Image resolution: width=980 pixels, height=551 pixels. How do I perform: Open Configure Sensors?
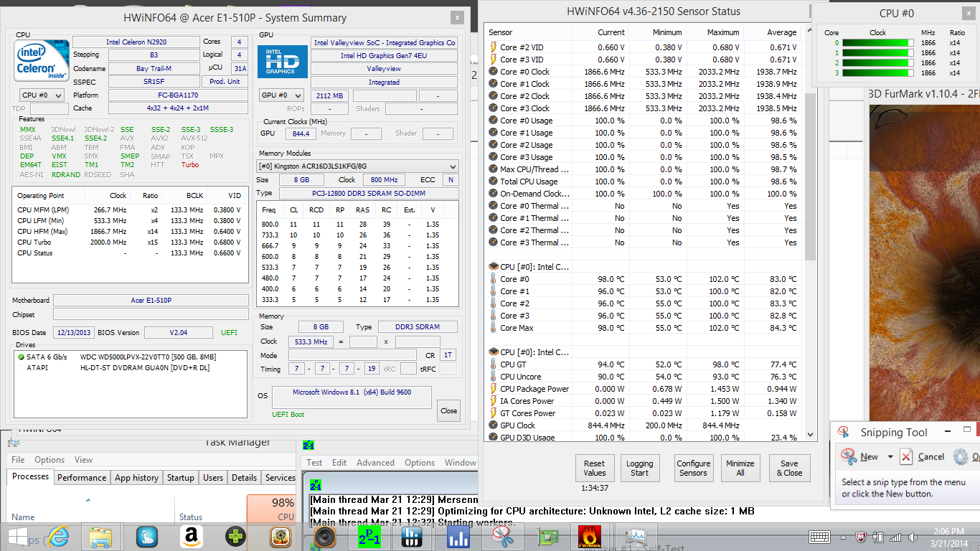tap(693, 468)
